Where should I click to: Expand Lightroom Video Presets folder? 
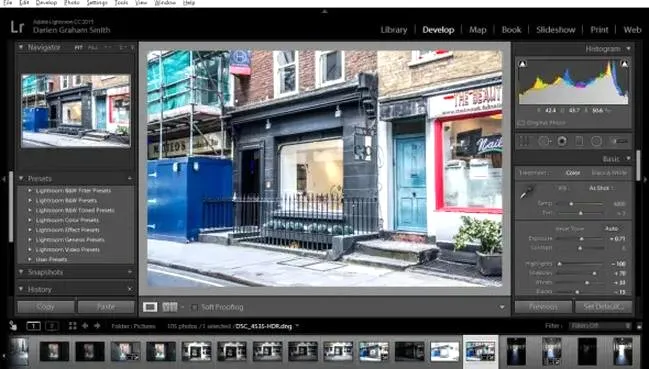pos(30,250)
